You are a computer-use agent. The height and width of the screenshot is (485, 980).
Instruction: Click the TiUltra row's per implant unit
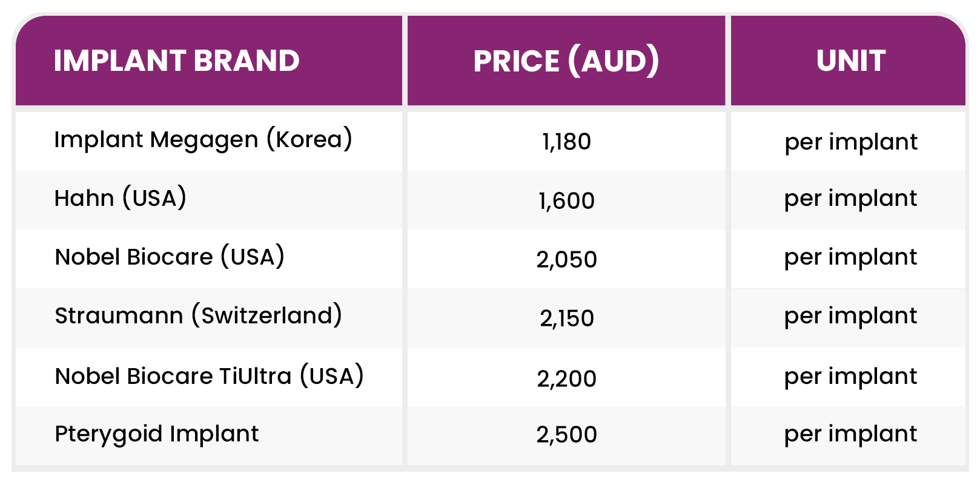pos(850,377)
